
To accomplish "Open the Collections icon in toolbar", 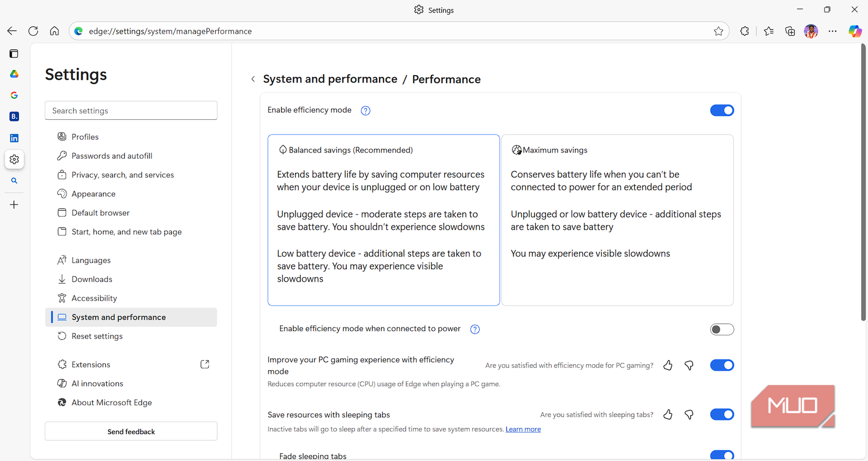I will point(790,31).
